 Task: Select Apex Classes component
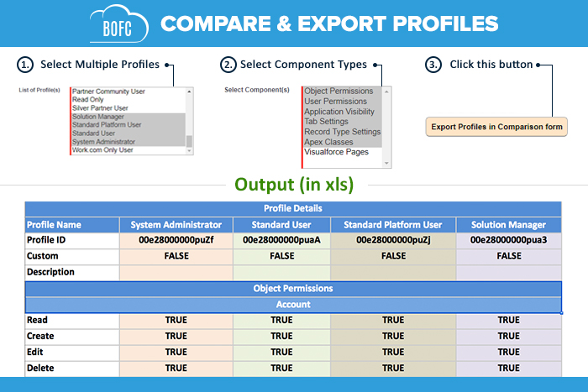[343, 142]
